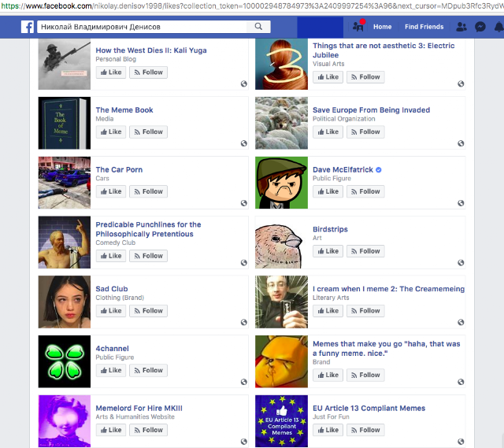
Task: Click the Socrates statue thumbnail
Action: point(65,243)
